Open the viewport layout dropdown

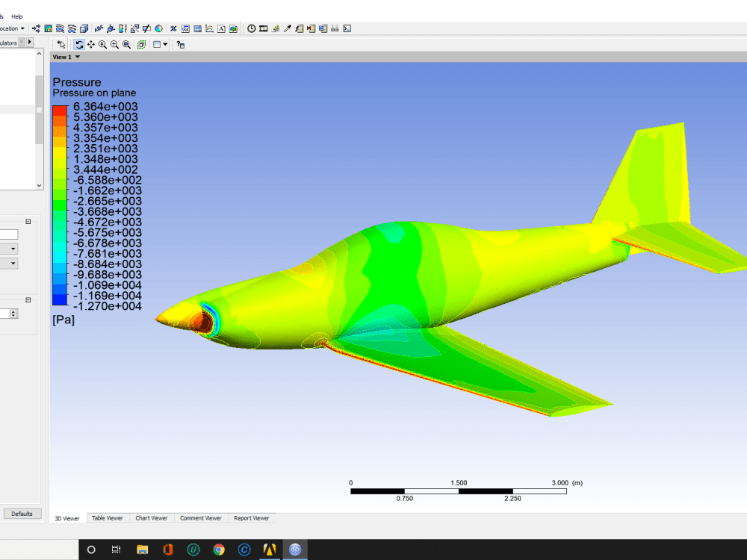coord(165,44)
